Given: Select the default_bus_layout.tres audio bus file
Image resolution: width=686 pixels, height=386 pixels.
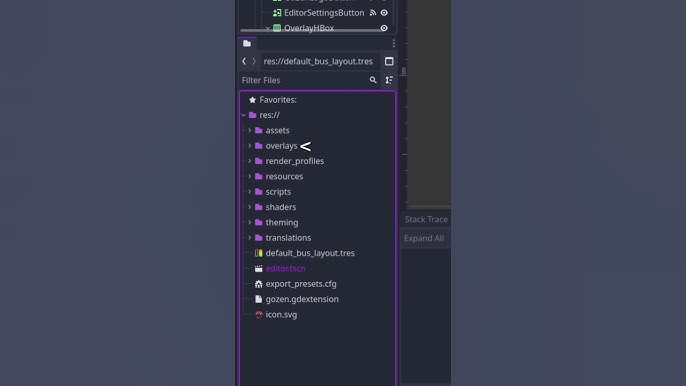Looking at the screenshot, I should [310, 253].
